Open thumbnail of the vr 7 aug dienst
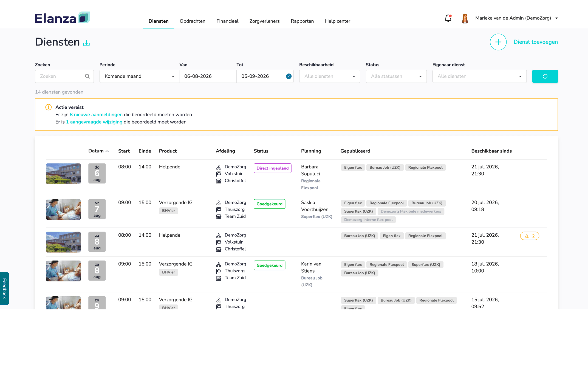 tap(63, 210)
